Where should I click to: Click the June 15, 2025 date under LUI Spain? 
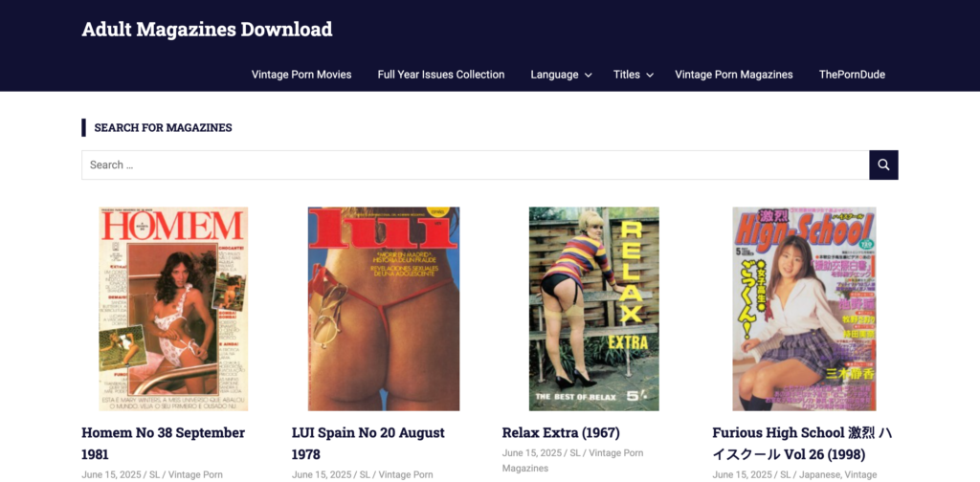[x=322, y=475]
